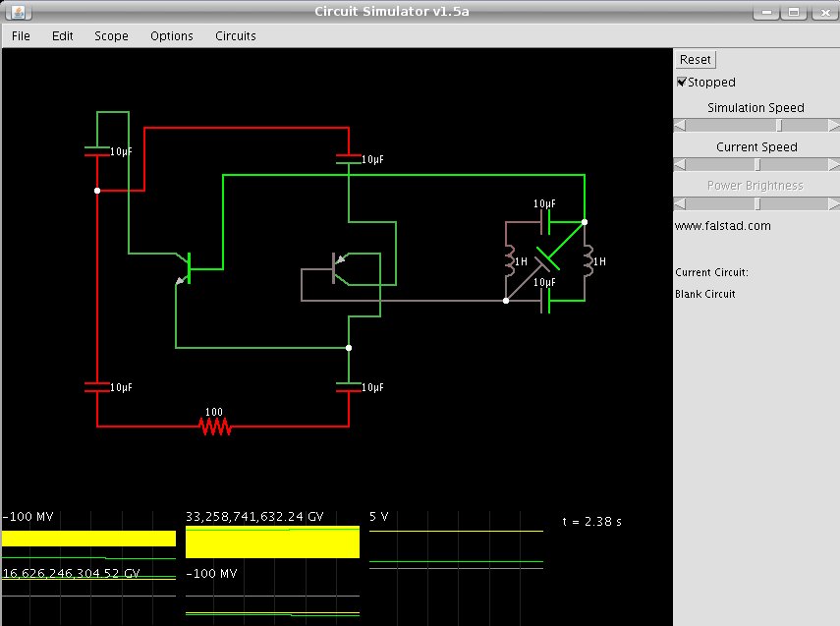Click Simulation Speed left arrow

pyautogui.click(x=680, y=126)
